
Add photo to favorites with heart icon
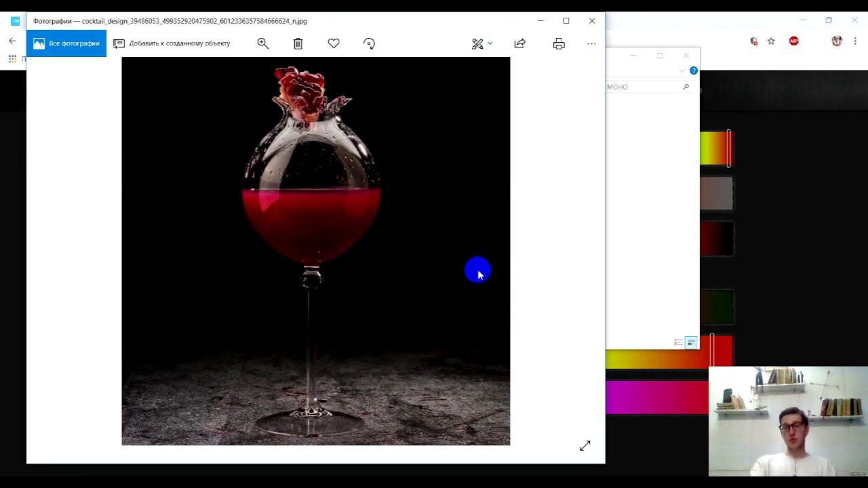point(334,43)
